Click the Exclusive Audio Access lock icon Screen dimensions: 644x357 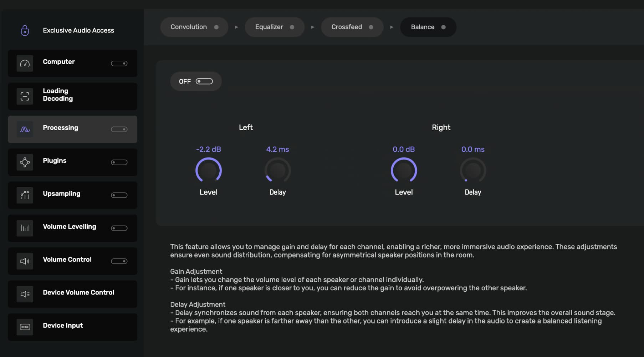25,30
